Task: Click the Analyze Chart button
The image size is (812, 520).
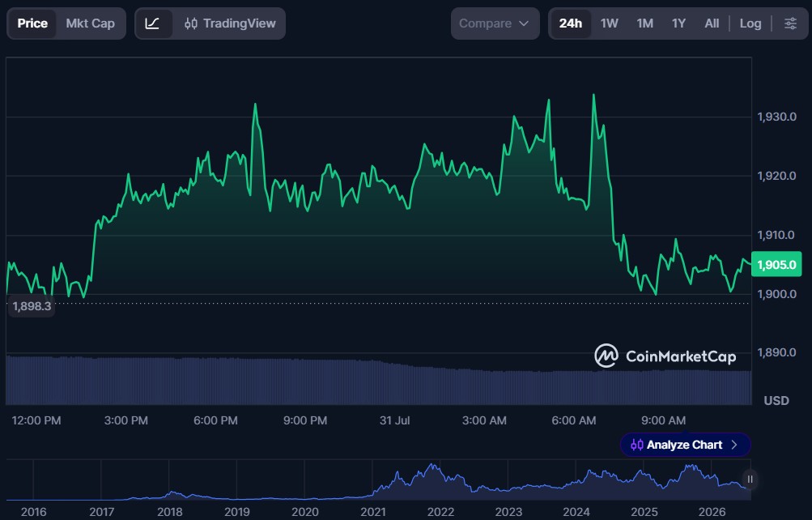Action: click(685, 445)
